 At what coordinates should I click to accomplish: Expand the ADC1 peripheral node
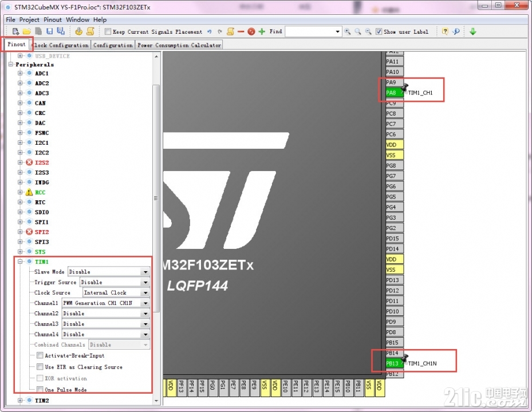pyautogui.click(x=20, y=73)
